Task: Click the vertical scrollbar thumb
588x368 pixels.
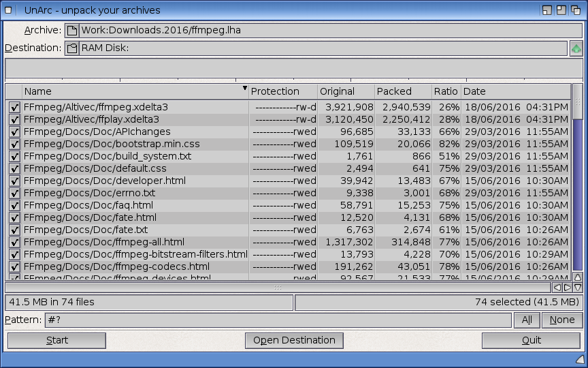Action: [578, 102]
